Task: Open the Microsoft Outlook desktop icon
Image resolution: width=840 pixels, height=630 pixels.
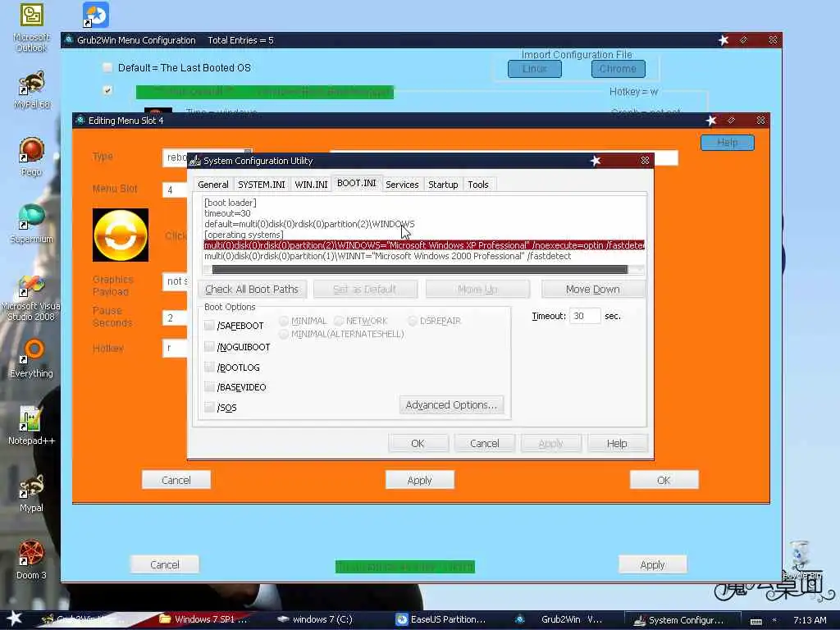Action: pyautogui.click(x=31, y=27)
